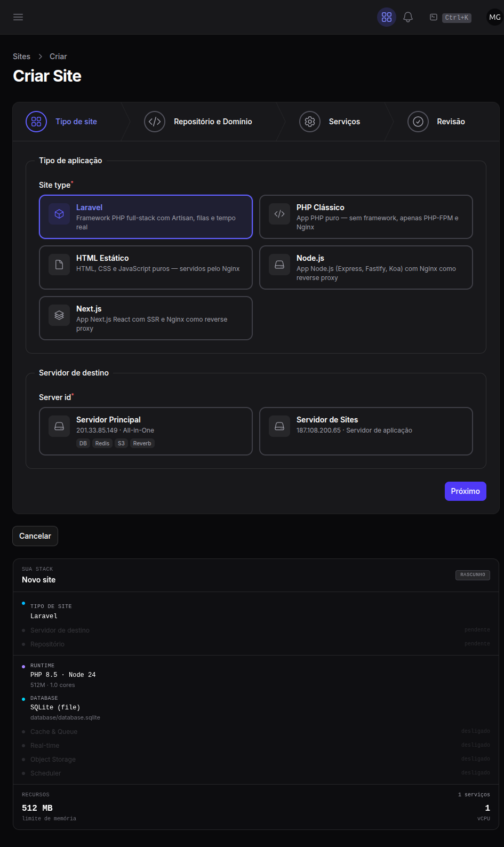Open MG user avatar menu
The image size is (504, 847).
(495, 17)
